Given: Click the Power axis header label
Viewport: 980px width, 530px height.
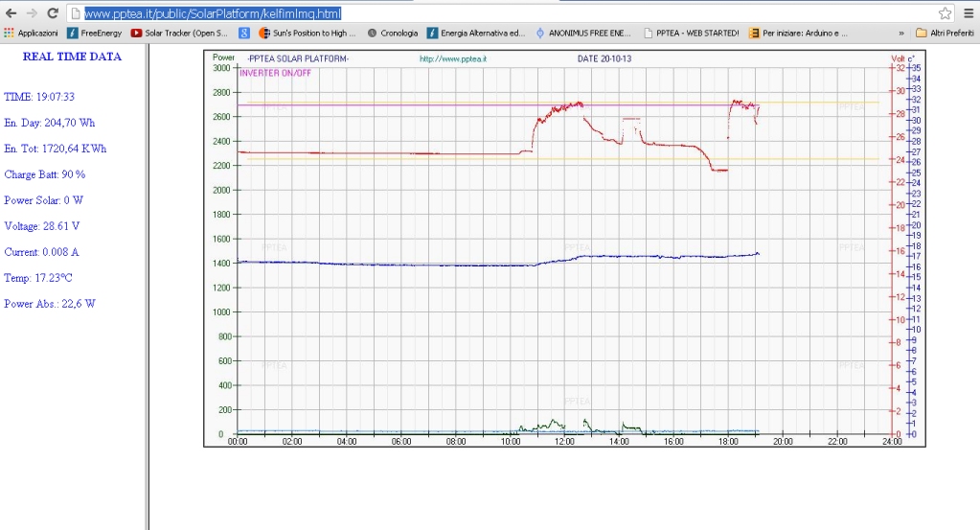Looking at the screenshot, I should pos(224,58).
